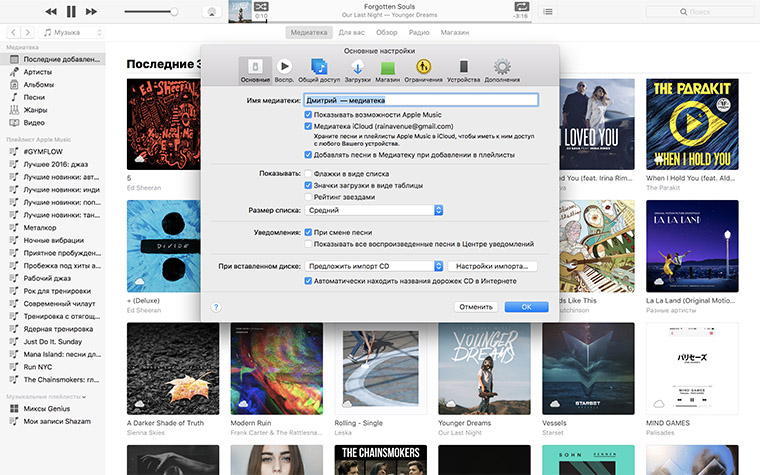The height and width of the screenshot is (475, 760).
Task: Open the Modern Ruin album cover
Action: coord(277,368)
